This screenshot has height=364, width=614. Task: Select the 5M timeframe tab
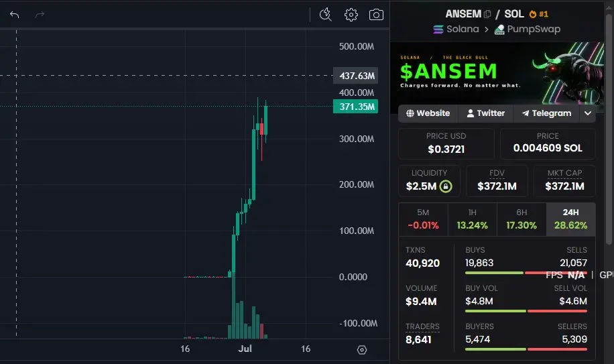click(x=424, y=219)
